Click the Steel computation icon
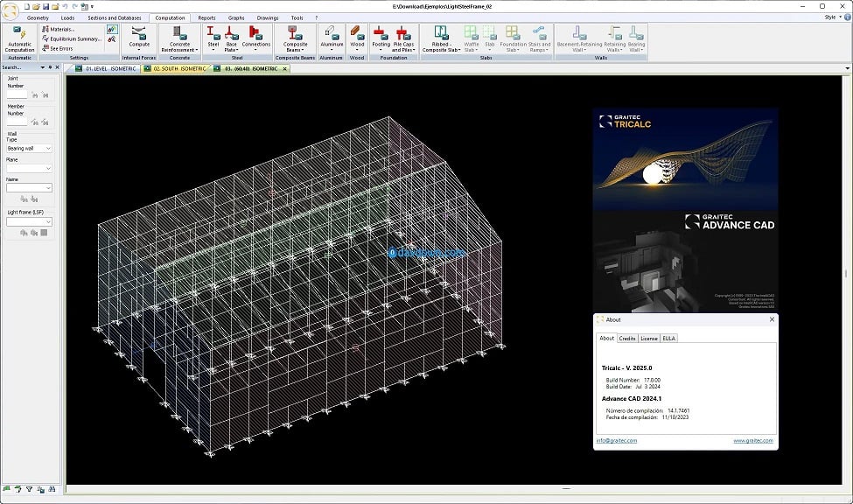 tap(213, 32)
